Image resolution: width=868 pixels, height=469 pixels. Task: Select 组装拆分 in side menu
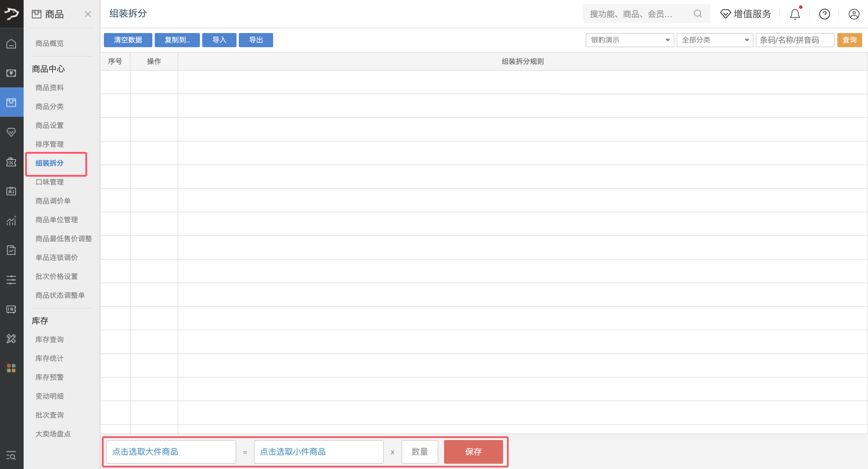point(50,163)
